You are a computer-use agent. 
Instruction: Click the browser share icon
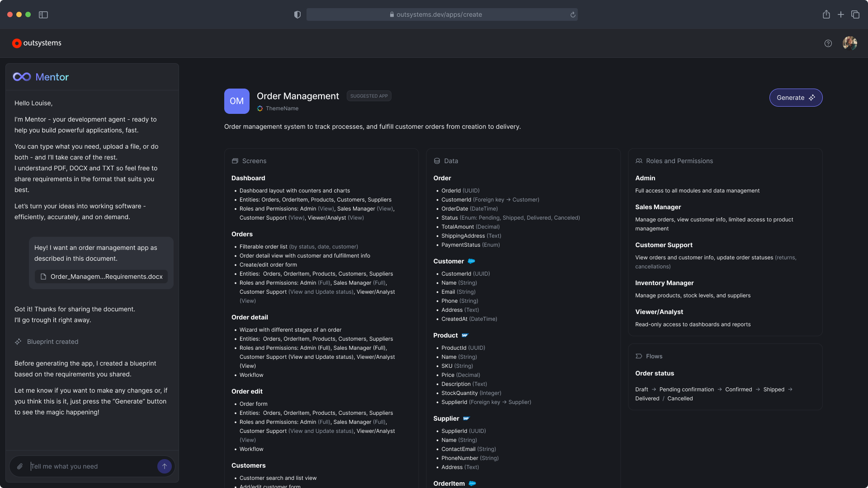(x=826, y=14)
